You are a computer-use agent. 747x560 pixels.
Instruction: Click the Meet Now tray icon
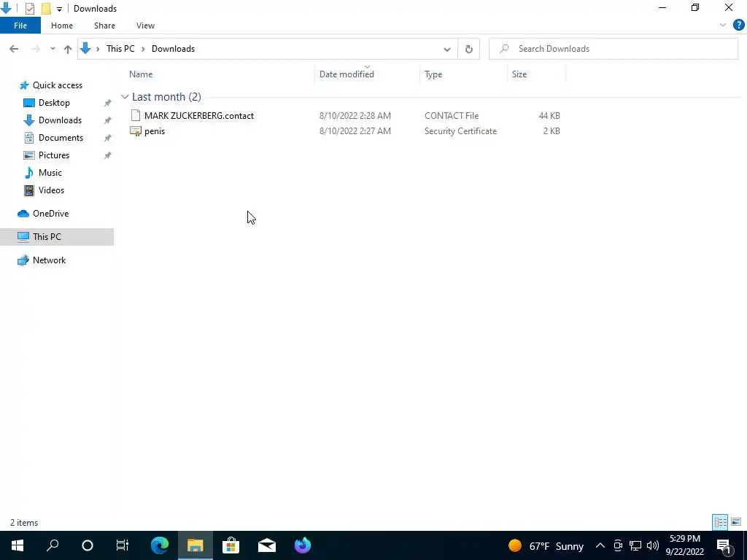(618, 545)
